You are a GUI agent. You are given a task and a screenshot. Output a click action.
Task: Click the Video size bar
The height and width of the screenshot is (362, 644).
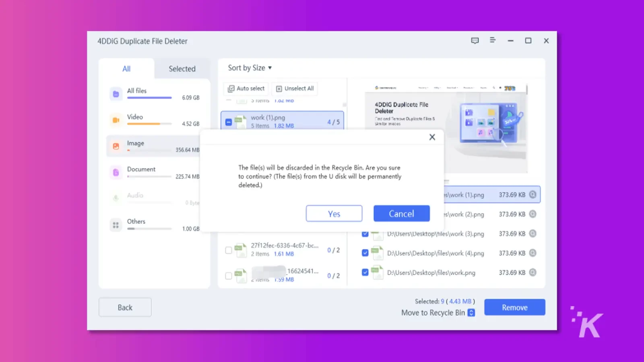[x=149, y=124]
